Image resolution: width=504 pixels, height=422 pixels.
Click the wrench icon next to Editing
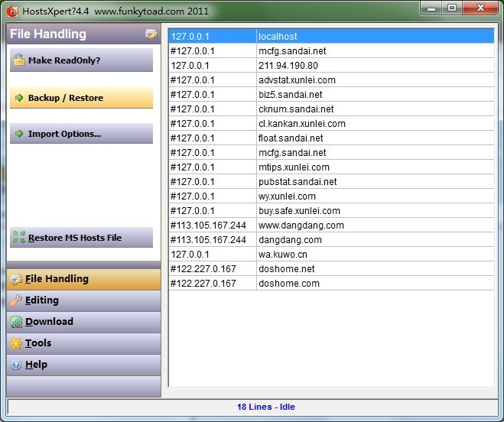15,300
